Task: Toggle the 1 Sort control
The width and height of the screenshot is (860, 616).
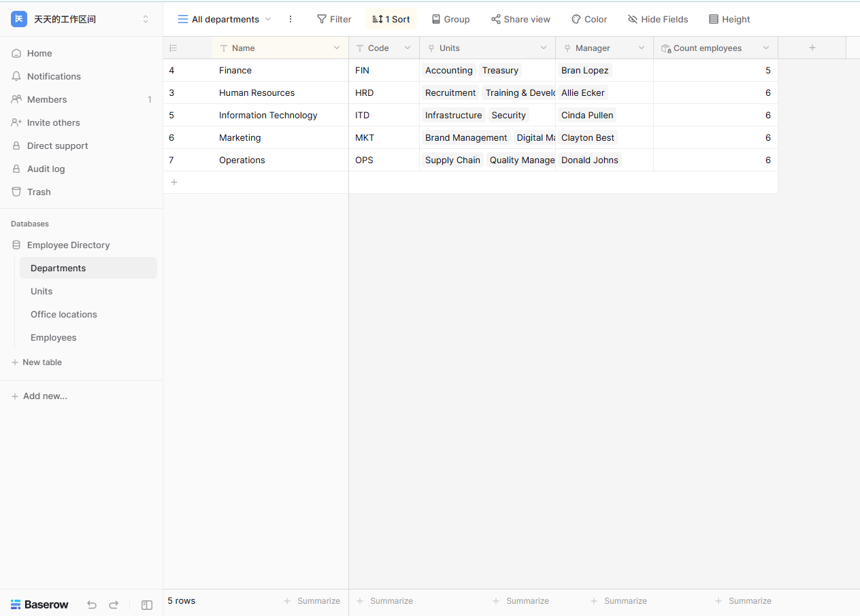Action: [x=391, y=19]
